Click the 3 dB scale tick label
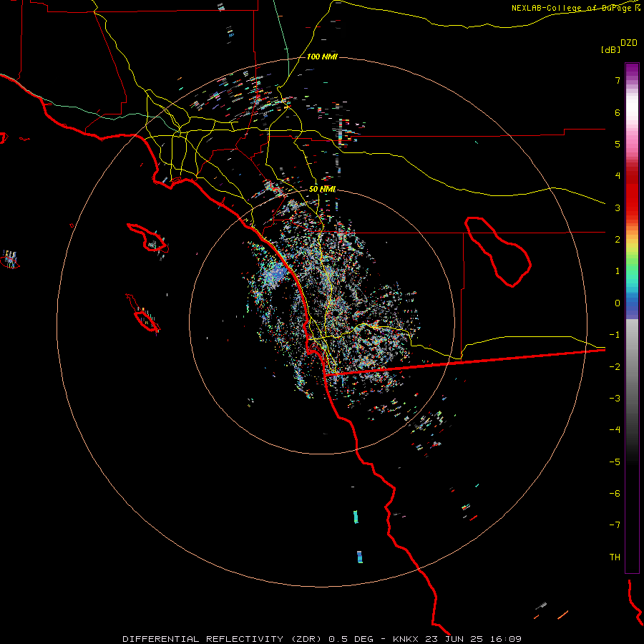 coord(618,208)
